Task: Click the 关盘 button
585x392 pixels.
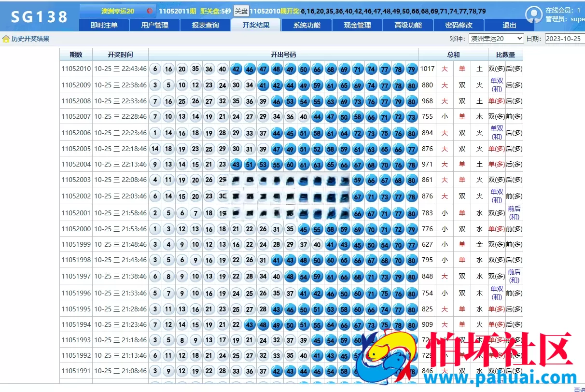Action: [x=241, y=11]
